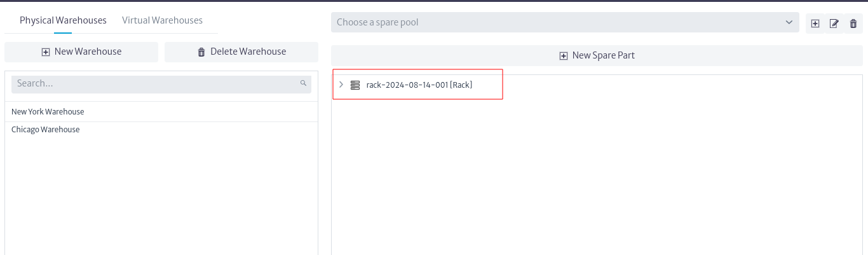Click the New Warehouse button label
This screenshot has height=255, width=868.
point(88,52)
